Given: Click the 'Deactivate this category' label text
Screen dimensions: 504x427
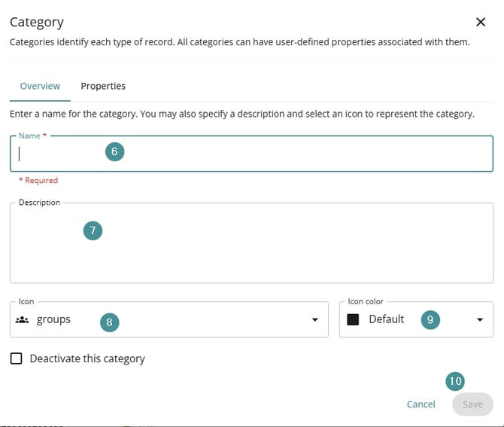Looking at the screenshot, I should tap(87, 358).
